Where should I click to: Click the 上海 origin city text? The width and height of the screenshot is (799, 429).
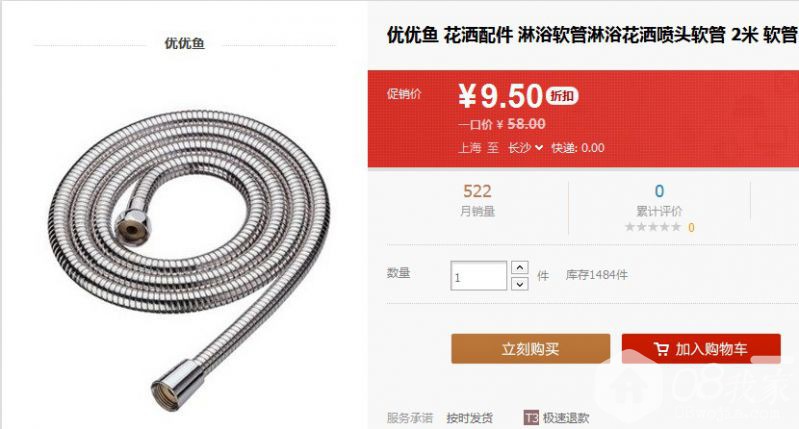coord(470,148)
